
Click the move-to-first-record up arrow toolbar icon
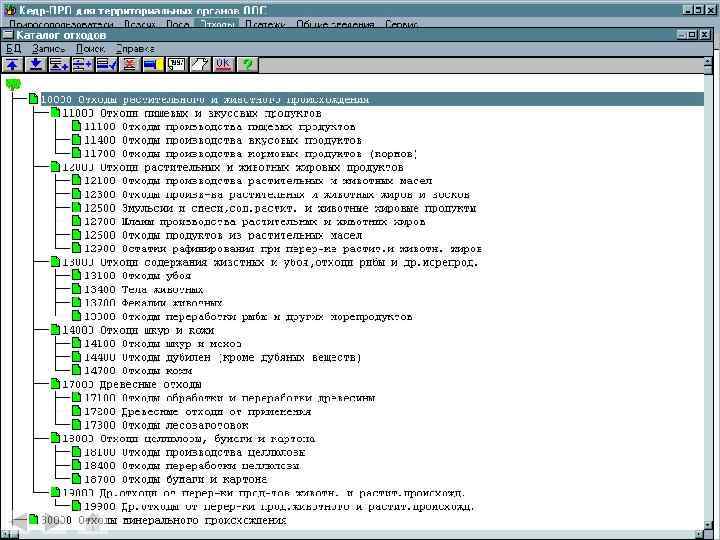pos(12,65)
